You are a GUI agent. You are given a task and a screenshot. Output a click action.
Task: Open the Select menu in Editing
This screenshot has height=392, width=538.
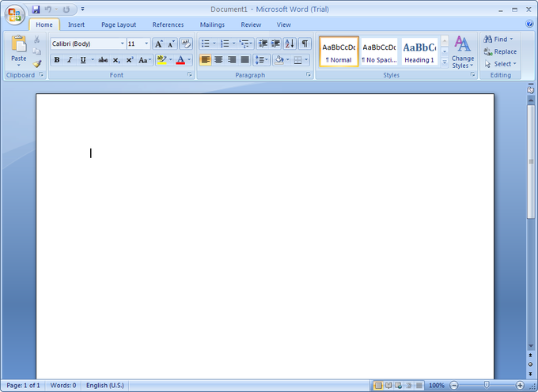tap(500, 64)
